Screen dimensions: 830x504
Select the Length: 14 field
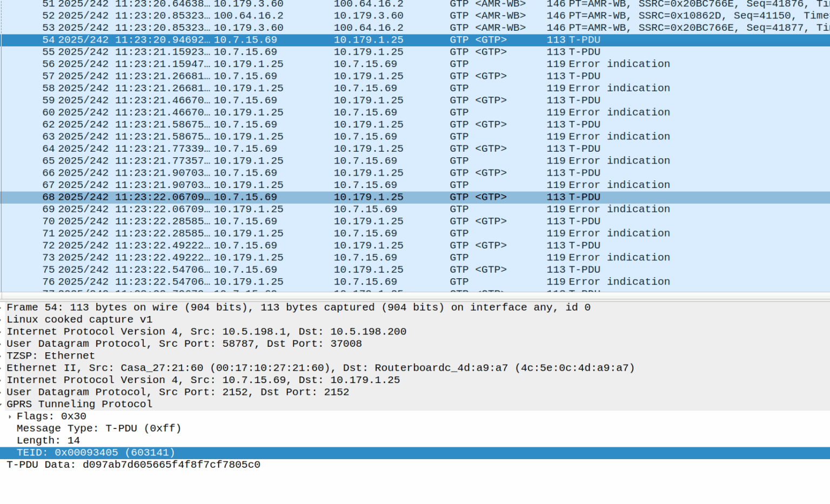[48, 440]
